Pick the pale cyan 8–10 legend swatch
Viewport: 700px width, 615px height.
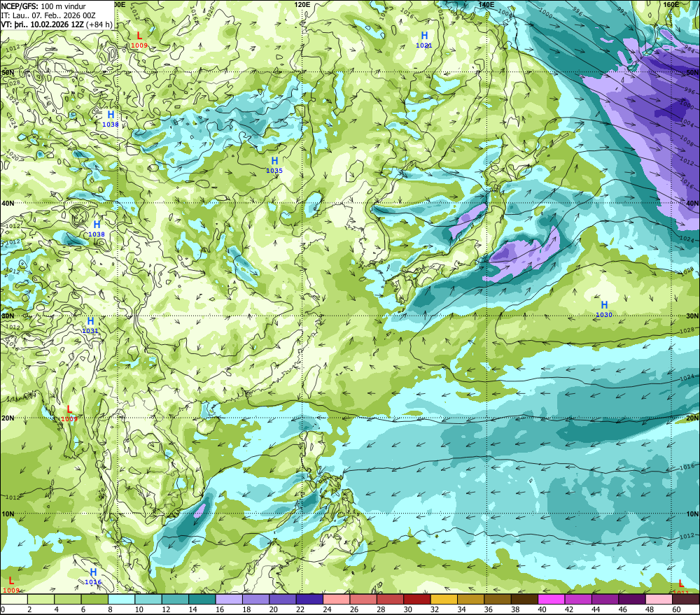pyautogui.click(x=121, y=599)
